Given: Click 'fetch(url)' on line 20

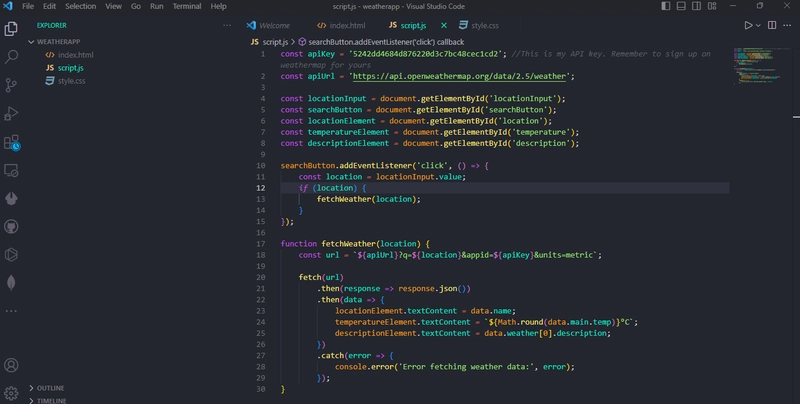Looking at the screenshot, I should pos(321,277).
